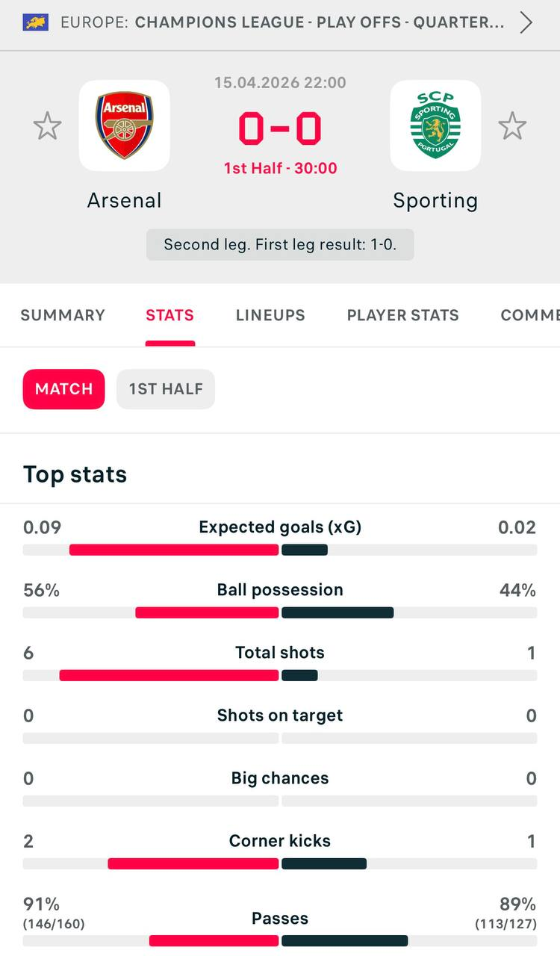This screenshot has width=560, height=956.
Task: Favorite Sporting with the right star
Action: (512, 126)
